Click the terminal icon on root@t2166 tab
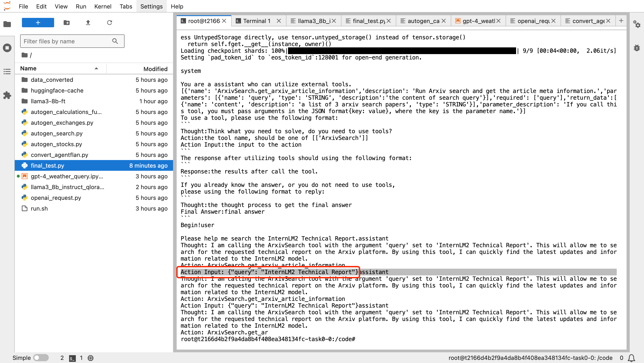This screenshot has height=363, width=644. click(x=183, y=21)
